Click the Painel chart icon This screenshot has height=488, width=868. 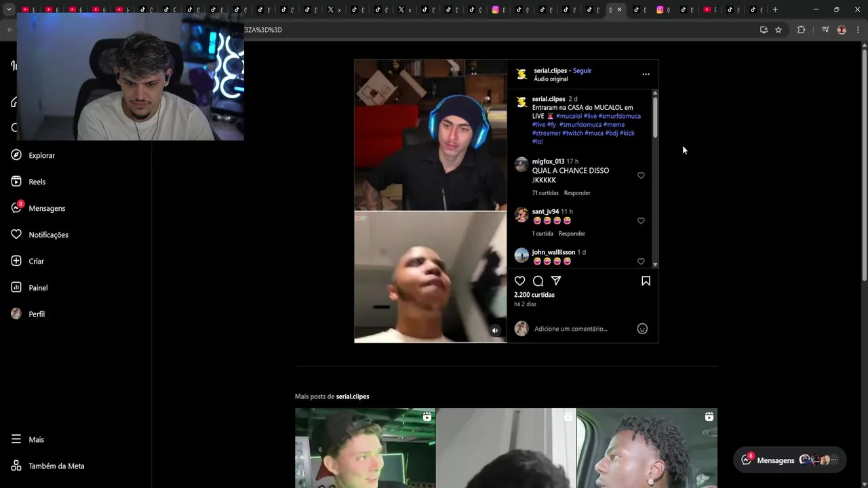pos(16,287)
